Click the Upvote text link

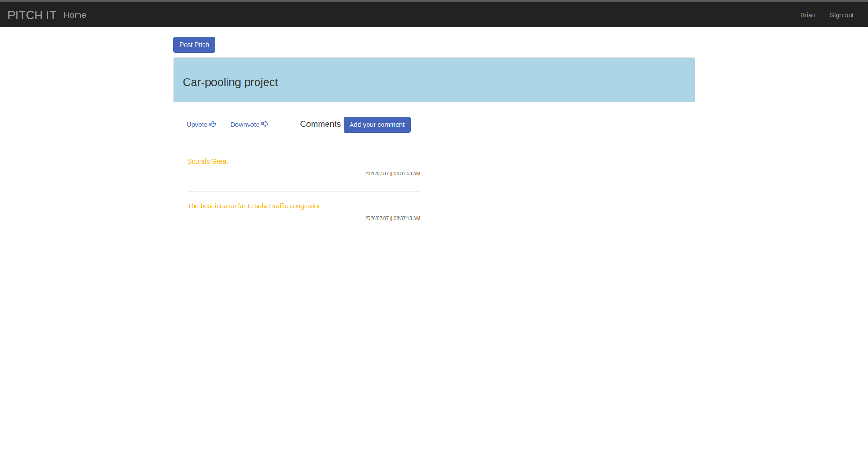(x=197, y=125)
